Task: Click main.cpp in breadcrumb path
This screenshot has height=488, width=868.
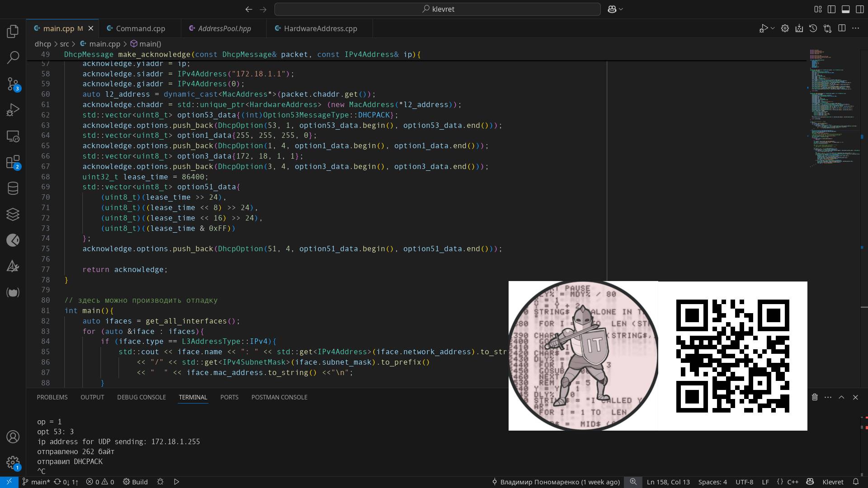Action: coord(104,44)
